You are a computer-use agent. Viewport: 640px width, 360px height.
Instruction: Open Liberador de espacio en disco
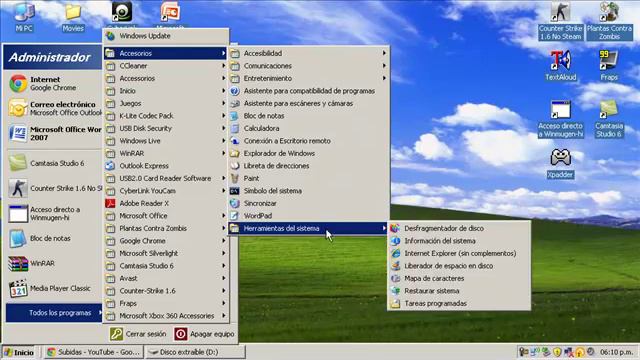459,266
